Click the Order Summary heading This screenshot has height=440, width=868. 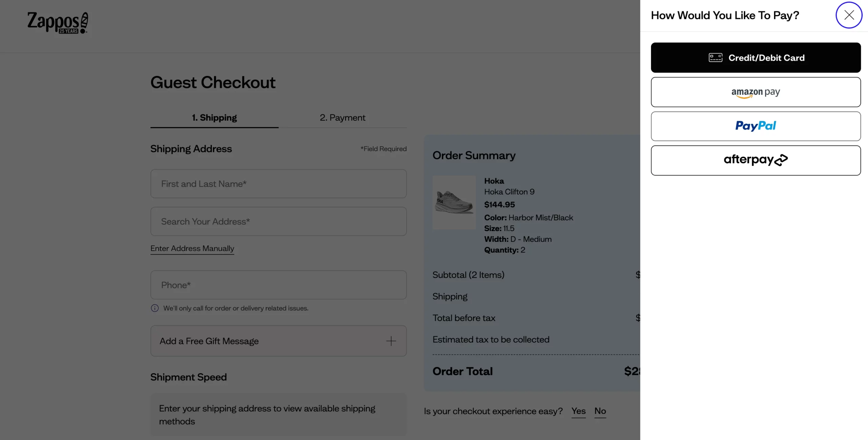coord(474,155)
